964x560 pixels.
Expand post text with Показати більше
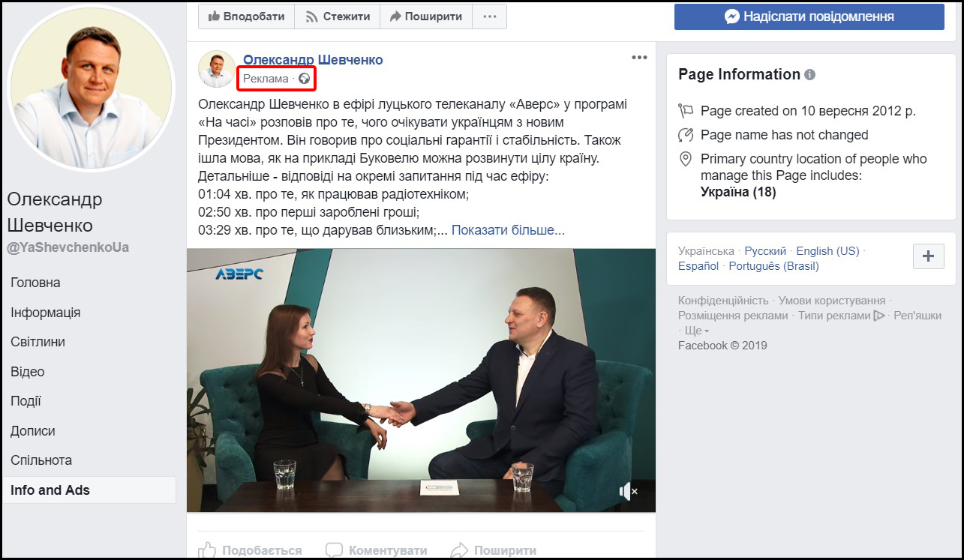click(508, 230)
